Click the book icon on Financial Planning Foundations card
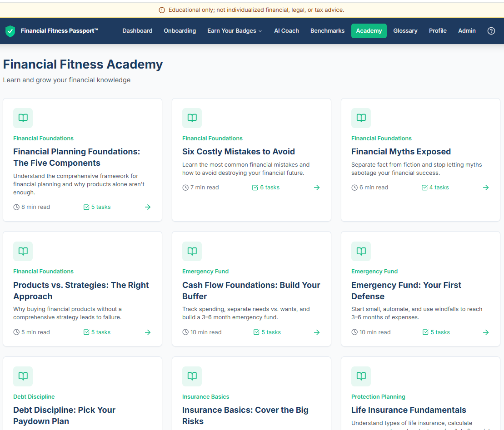 pos(23,118)
